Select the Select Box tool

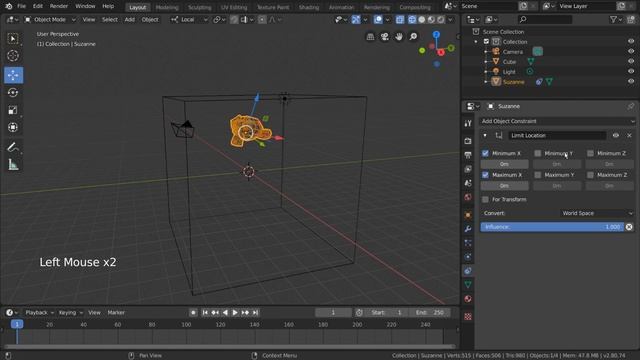pos(13,38)
